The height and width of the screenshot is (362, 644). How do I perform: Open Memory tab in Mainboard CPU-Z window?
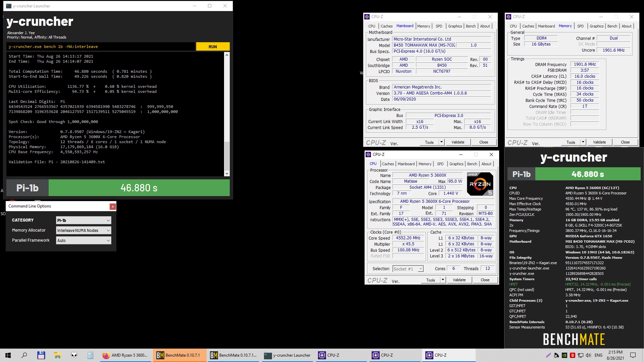pyautogui.click(x=424, y=26)
